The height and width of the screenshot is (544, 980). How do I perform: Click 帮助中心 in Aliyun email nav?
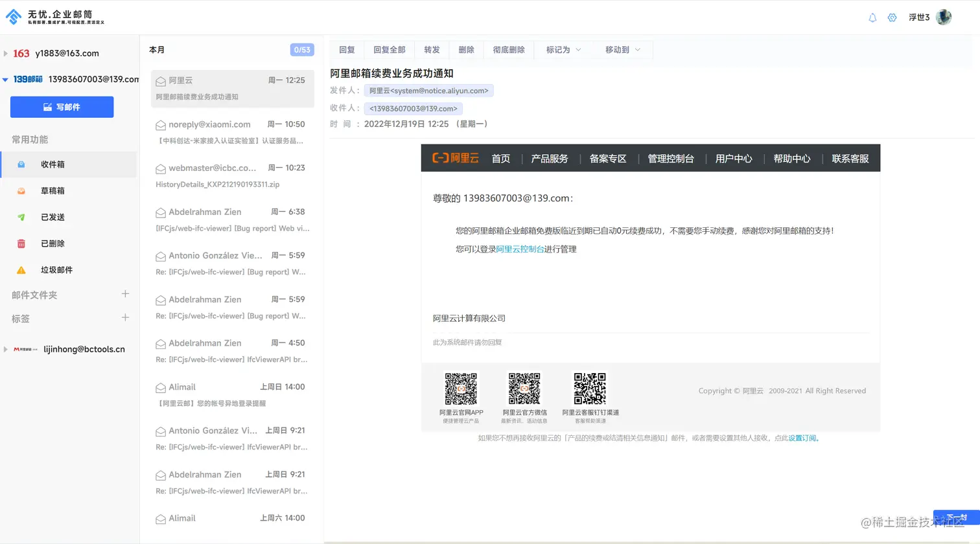pos(792,159)
